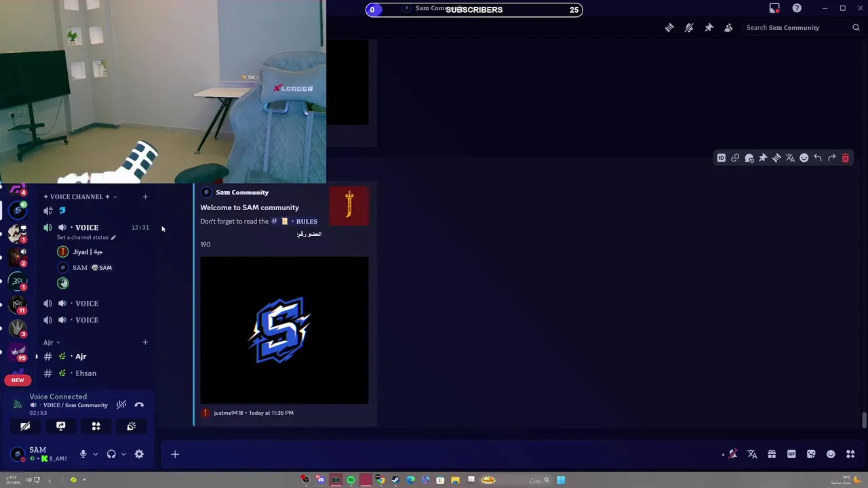The height and width of the screenshot is (488, 868).
Task: Open apps launcher in chat bar
Action: [x=850, y=454]
